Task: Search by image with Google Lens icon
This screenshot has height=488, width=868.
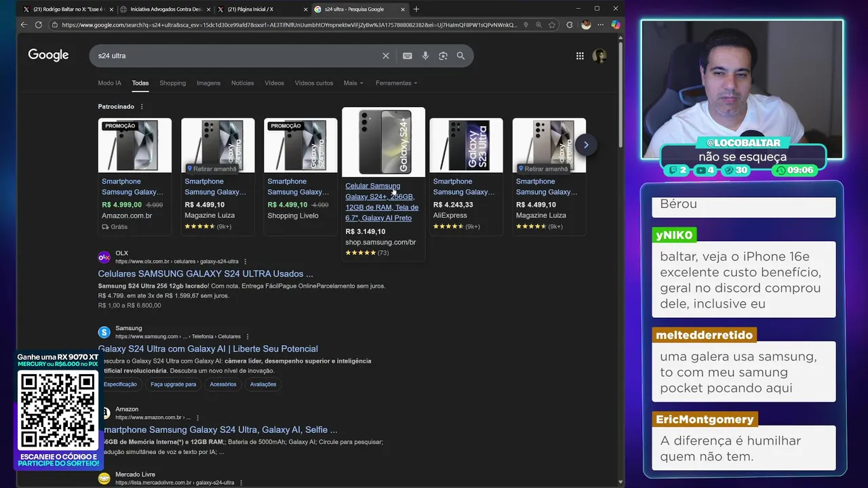Action: coord(443,56)
